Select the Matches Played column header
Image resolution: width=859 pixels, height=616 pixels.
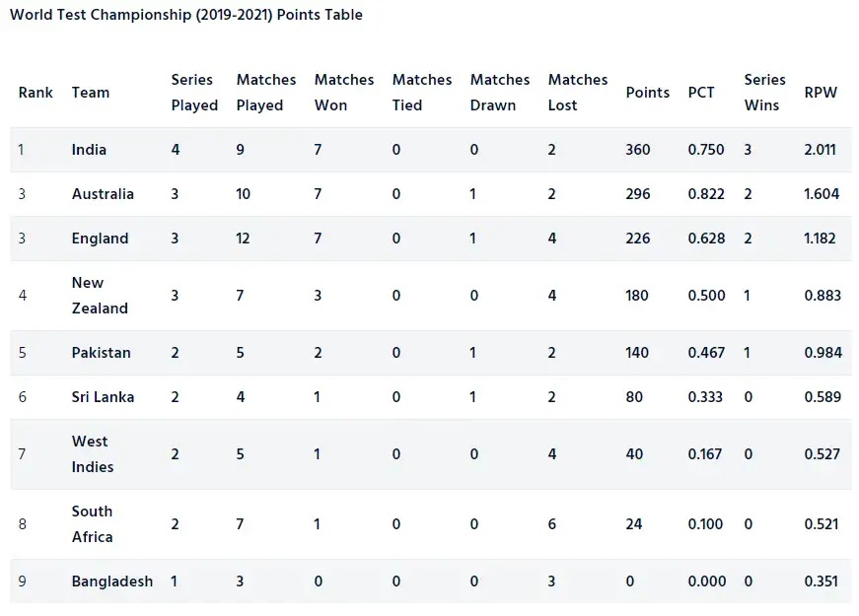(x=266, y=93)
